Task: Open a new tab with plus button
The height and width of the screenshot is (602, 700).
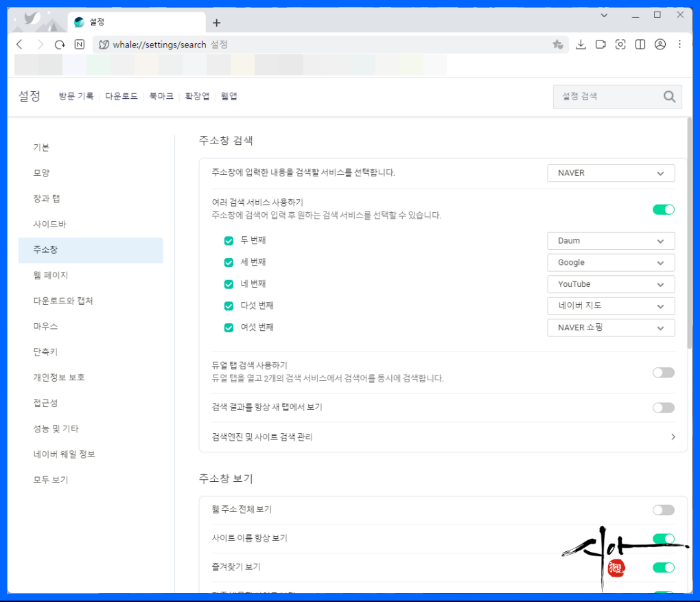Action: pos(216,23)
